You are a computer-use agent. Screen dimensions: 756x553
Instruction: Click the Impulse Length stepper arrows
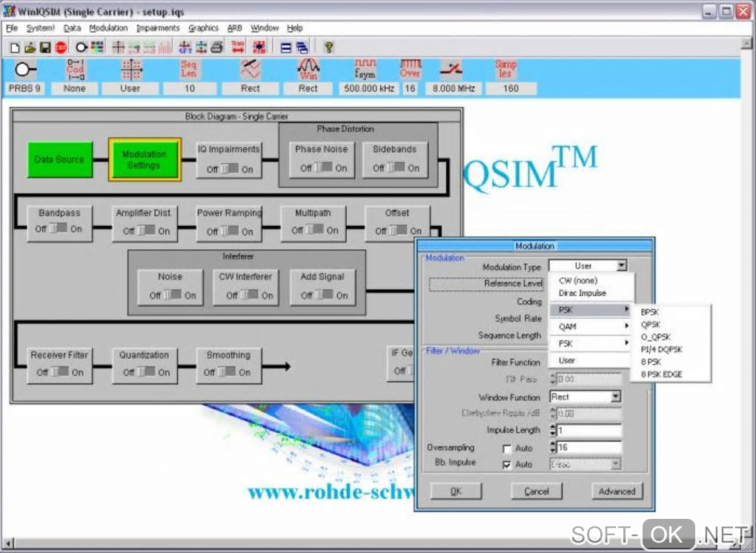point(553,430)
